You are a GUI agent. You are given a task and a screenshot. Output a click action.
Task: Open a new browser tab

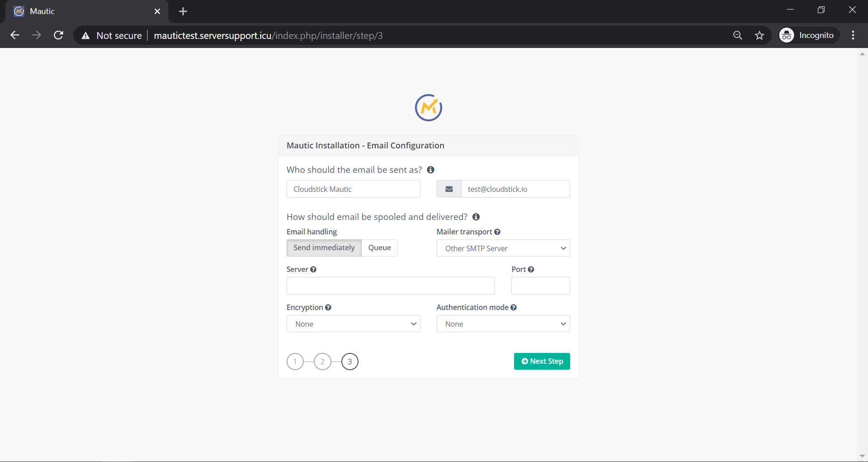click(x=183, y=11)
